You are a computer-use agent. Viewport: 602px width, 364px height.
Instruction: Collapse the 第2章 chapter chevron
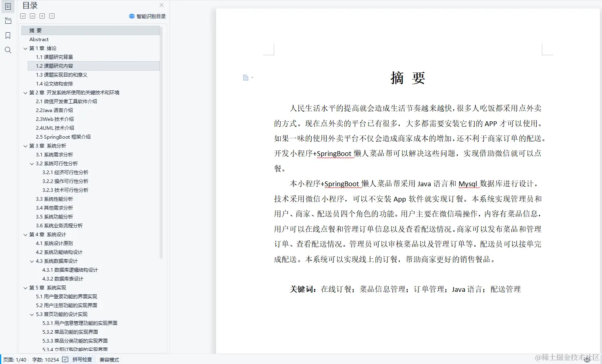click(x=25, y=93)
